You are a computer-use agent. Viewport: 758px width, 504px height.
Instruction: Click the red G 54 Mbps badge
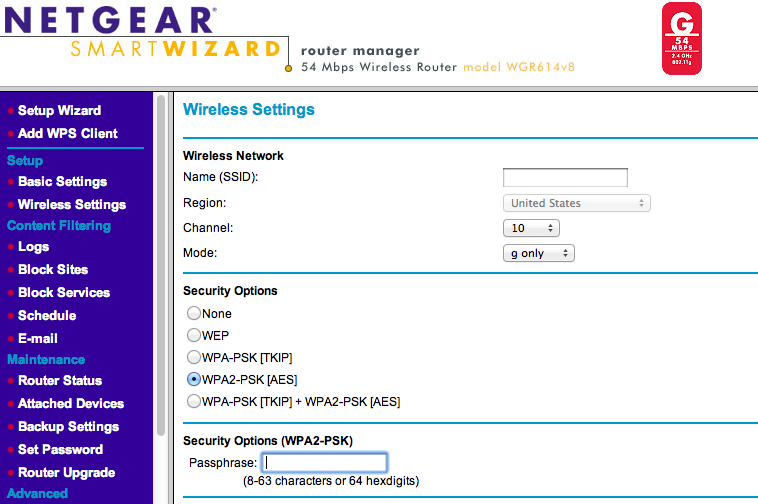(x=682, y=38)
